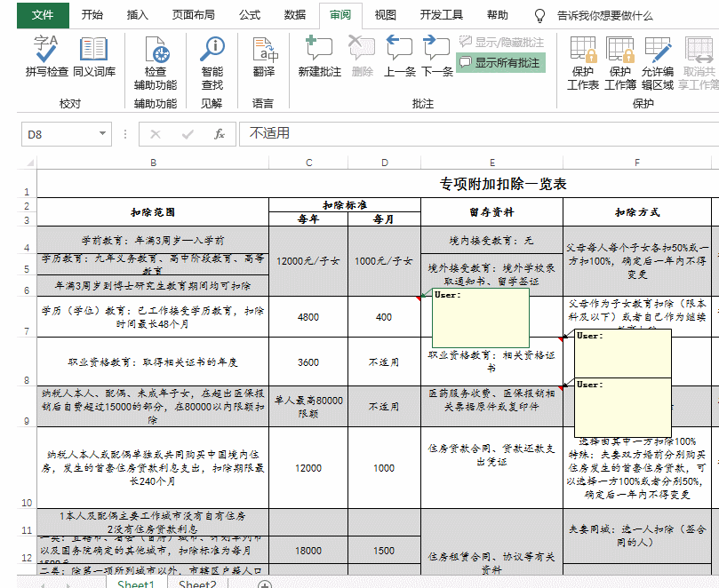The height and width of the screenshot is (588, 719).
Task: Toggle 显示所有批注 button
Action: 500,62
